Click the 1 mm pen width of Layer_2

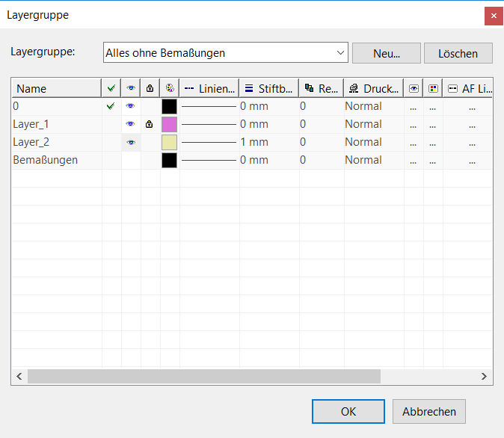[x=254, y=142]
